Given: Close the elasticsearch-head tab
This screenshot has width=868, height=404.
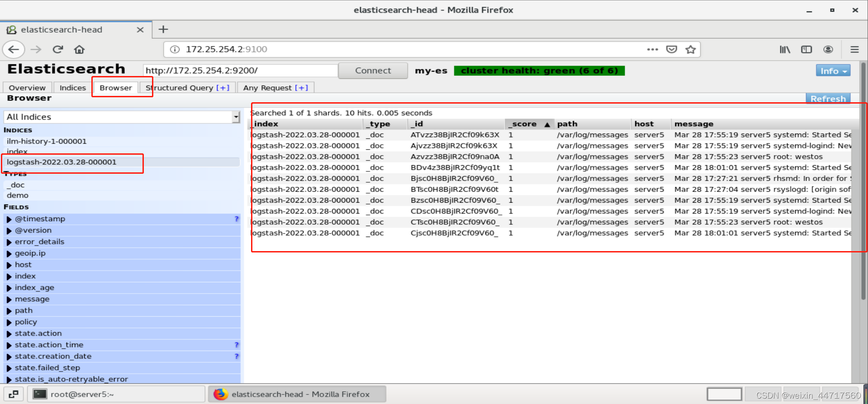Looking at the screenshot, I should coord(140,30).
